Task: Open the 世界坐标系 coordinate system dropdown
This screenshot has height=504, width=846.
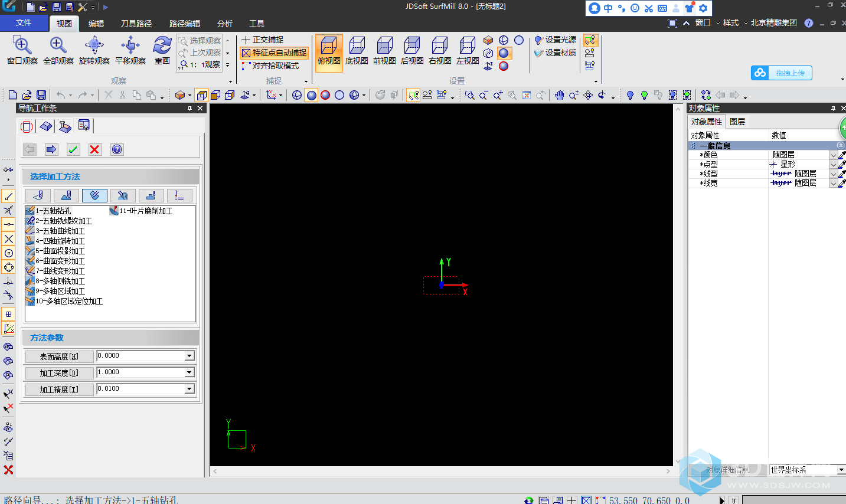Action: click(841, 470)
